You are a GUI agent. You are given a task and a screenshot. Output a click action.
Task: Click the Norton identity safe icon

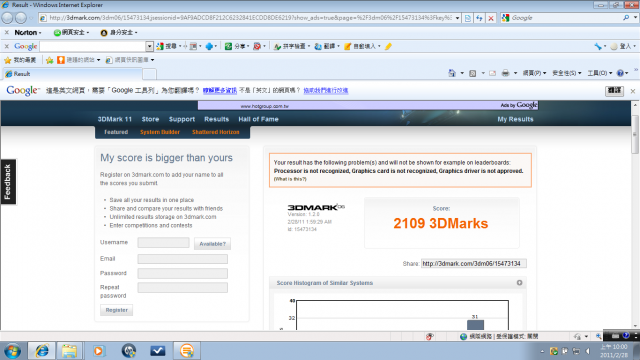click(104, 32)
